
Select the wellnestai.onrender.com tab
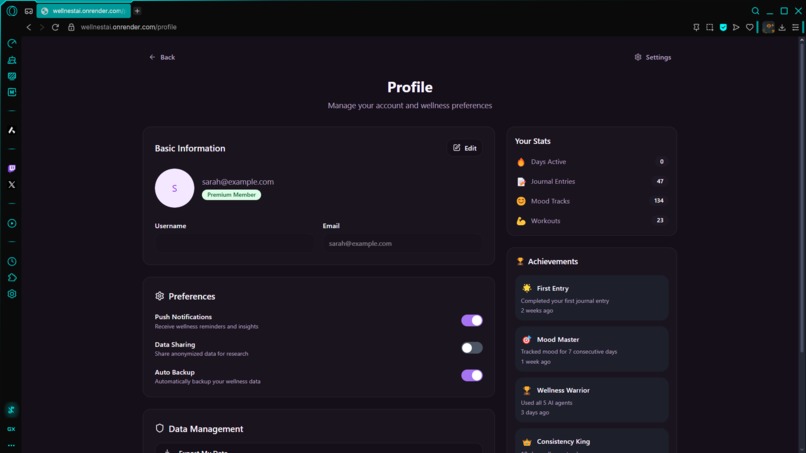(x=83, y=11)
